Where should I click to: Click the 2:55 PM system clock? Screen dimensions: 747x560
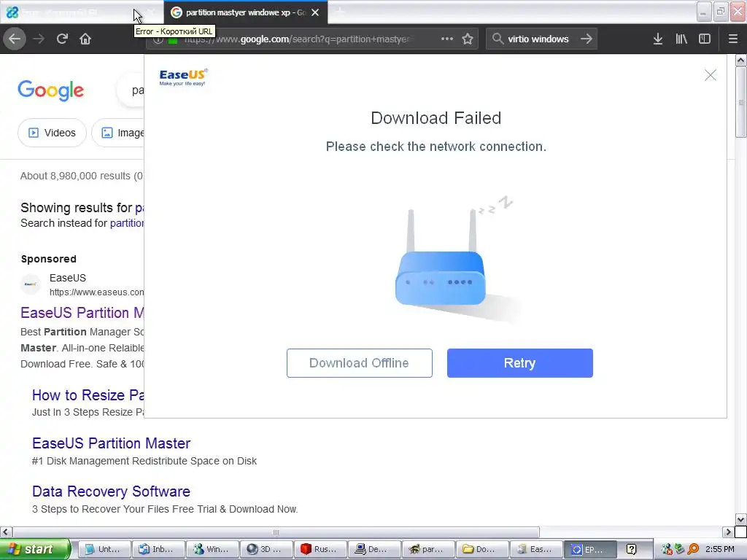(x=720, y=550)
